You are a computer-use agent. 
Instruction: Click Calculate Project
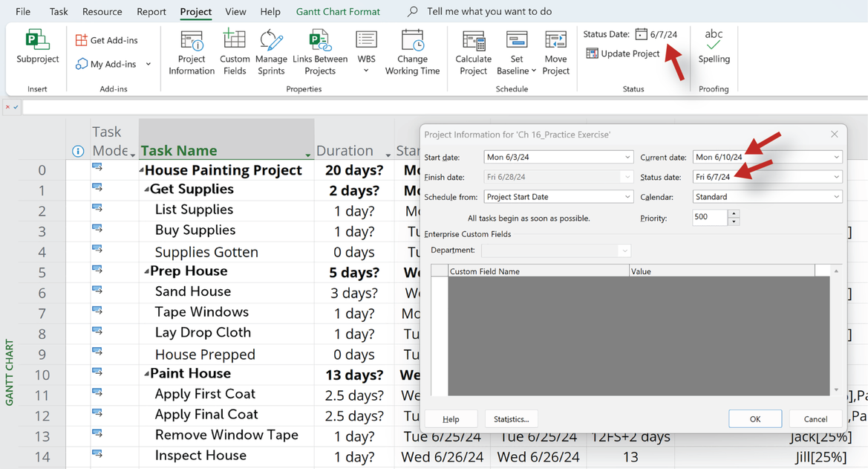473,53
